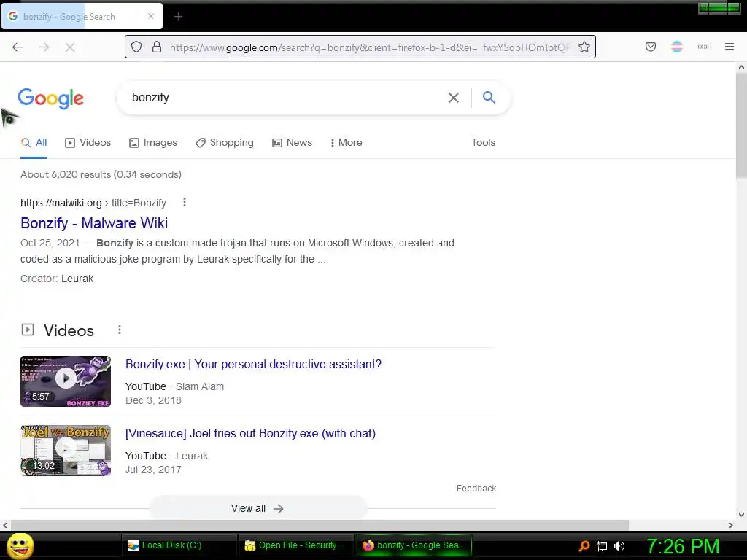Viewport: 747px width, 560px height.
Task: Switch to the Shopping results tab
Action: point(225,142)
